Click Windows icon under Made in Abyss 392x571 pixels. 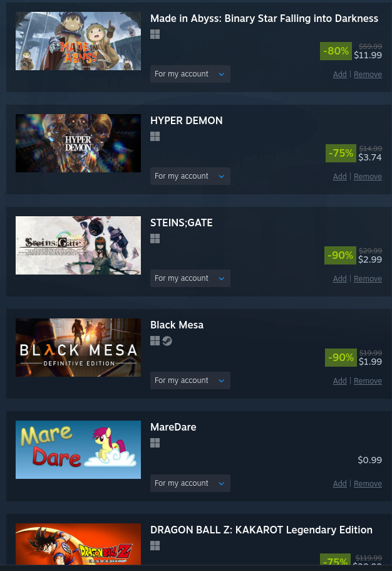tap(155, 34)
